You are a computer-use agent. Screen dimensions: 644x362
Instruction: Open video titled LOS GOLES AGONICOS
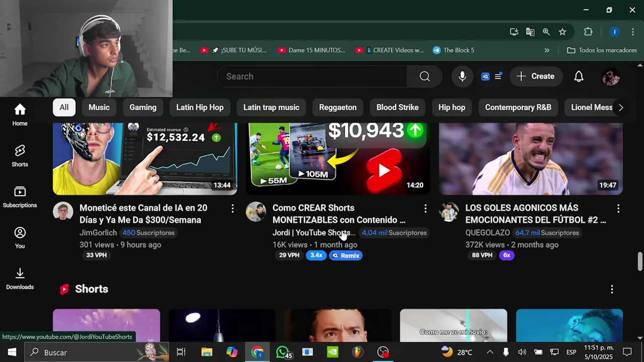click(x=536, y=214)
